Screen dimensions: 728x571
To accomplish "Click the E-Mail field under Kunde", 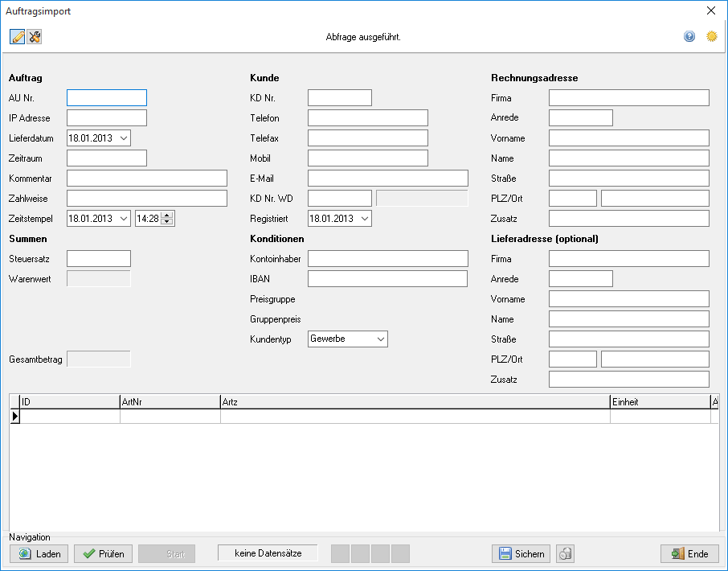I will pos(387,179).
